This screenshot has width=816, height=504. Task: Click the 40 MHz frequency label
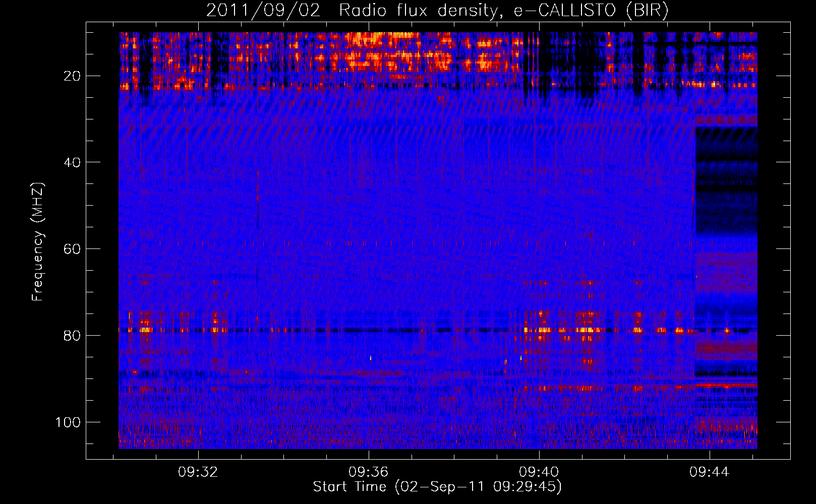pos(73,163)
